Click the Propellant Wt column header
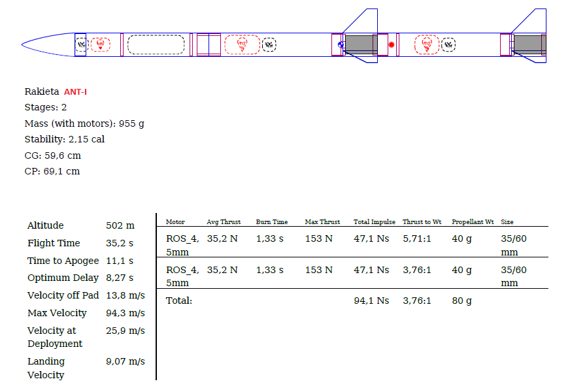570x392 pixels. click(x=471, y=222)
